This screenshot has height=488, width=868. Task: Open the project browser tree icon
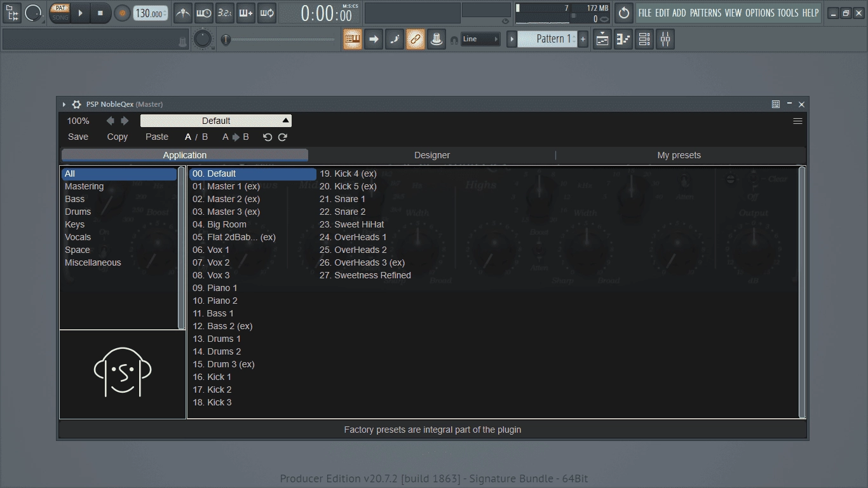(x=12, y=12)
